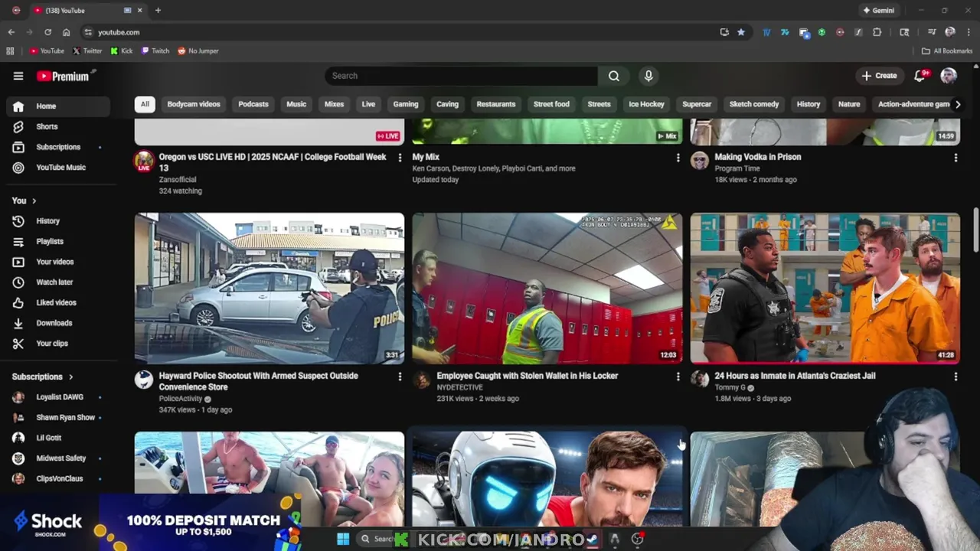Open History in the sidebar

click(x=58, y=221)
